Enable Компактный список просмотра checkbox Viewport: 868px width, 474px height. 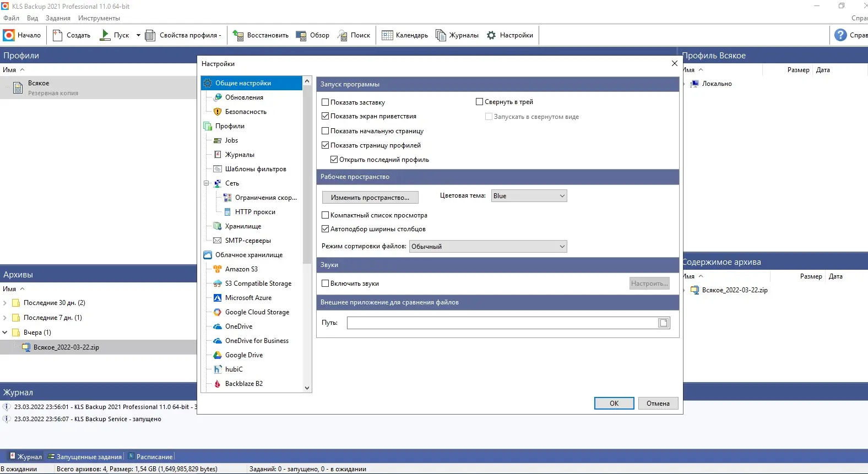click(325, 215)
